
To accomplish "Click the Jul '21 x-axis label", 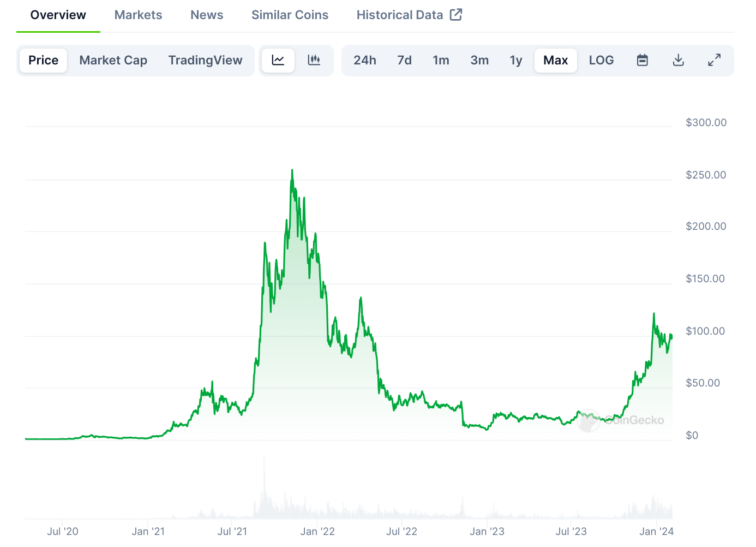I will click(x=232, y=531).
